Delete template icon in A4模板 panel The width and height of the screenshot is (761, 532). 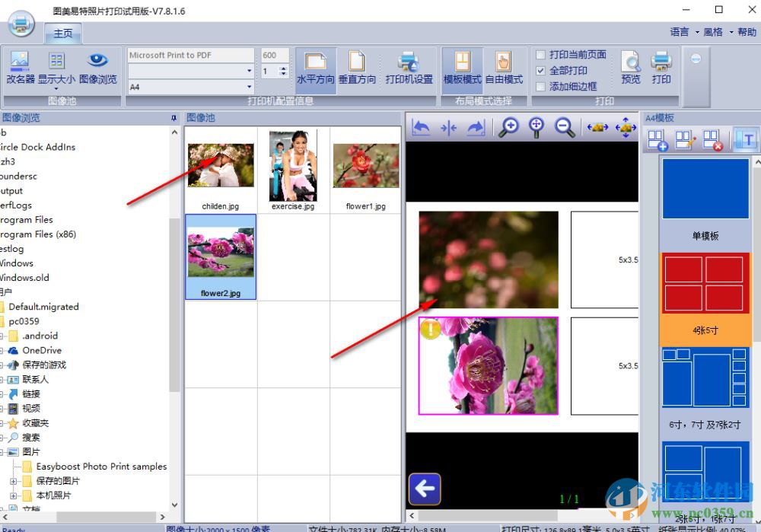click(713, 140)
